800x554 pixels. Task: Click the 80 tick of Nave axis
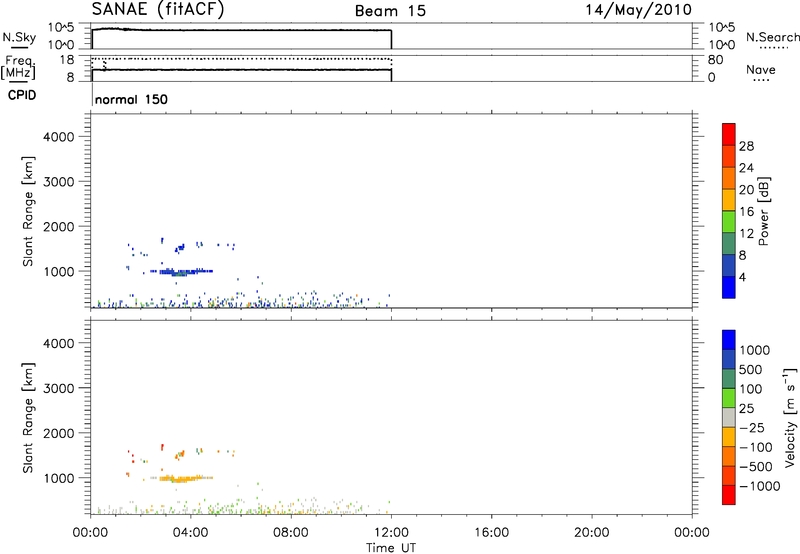716,60
